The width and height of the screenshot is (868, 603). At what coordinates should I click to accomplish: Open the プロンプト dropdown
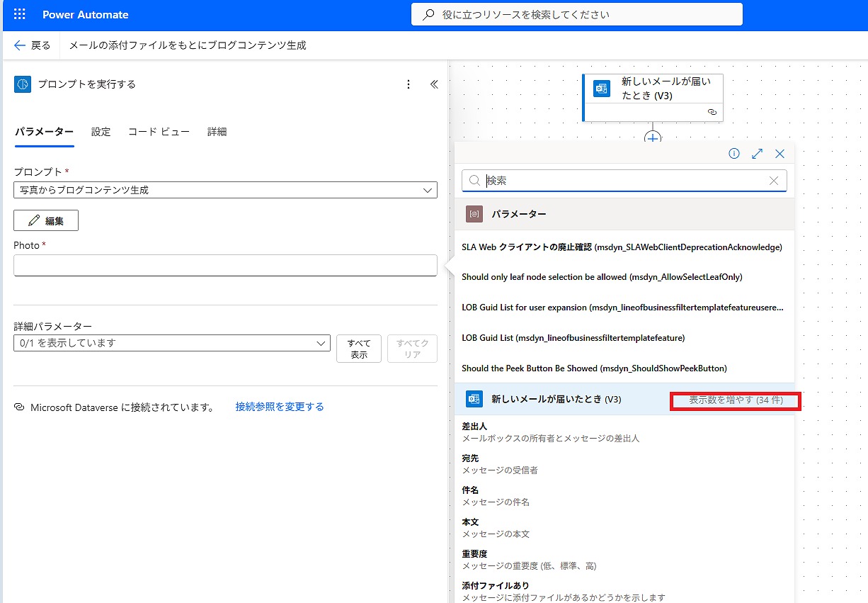225,190
